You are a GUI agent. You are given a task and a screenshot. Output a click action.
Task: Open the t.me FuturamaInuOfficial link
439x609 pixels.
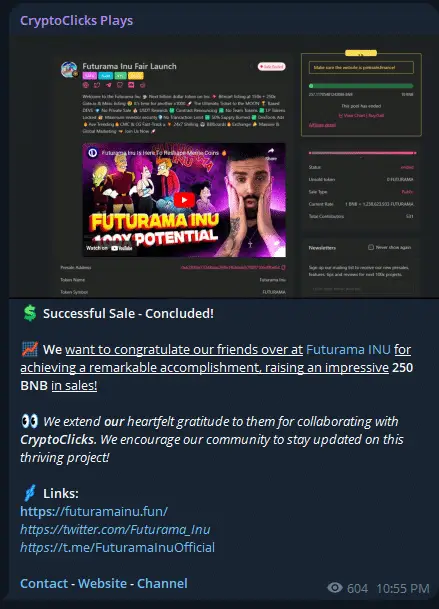point(117,547)
